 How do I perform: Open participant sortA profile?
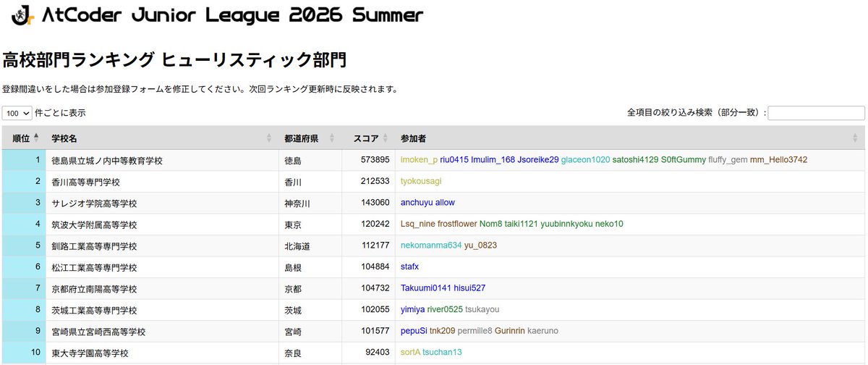coord(410,353)
